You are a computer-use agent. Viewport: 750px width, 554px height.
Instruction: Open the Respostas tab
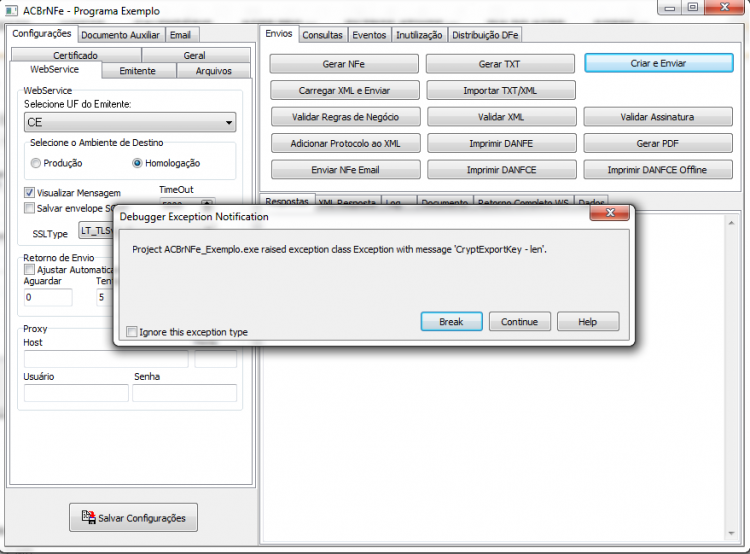[287, 201]
